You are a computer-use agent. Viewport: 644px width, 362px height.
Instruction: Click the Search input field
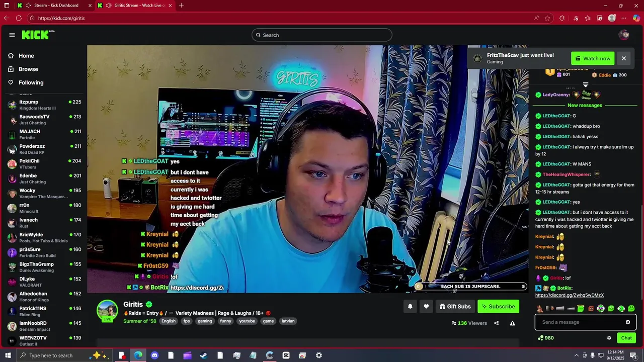coord(322,35)
